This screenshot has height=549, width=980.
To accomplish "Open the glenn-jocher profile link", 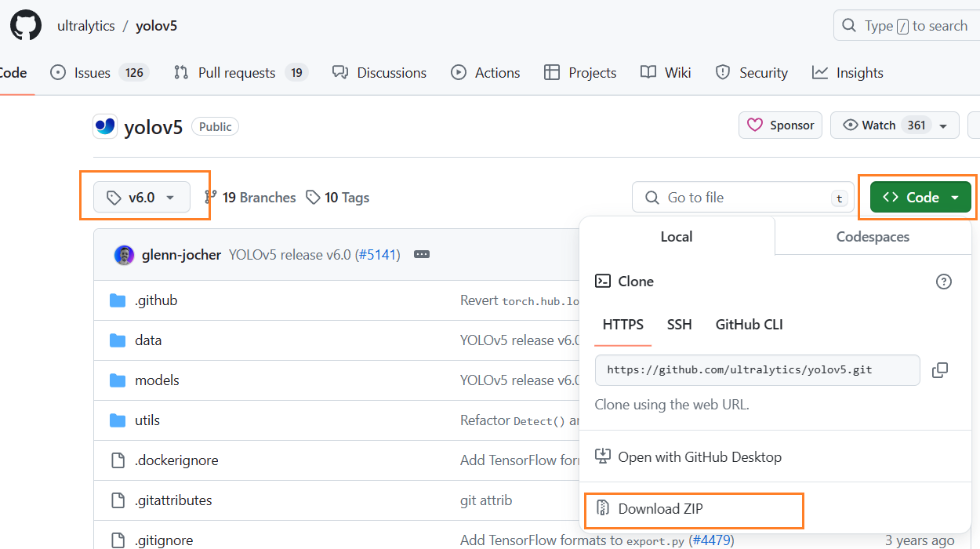I will (x=181, y=255).
